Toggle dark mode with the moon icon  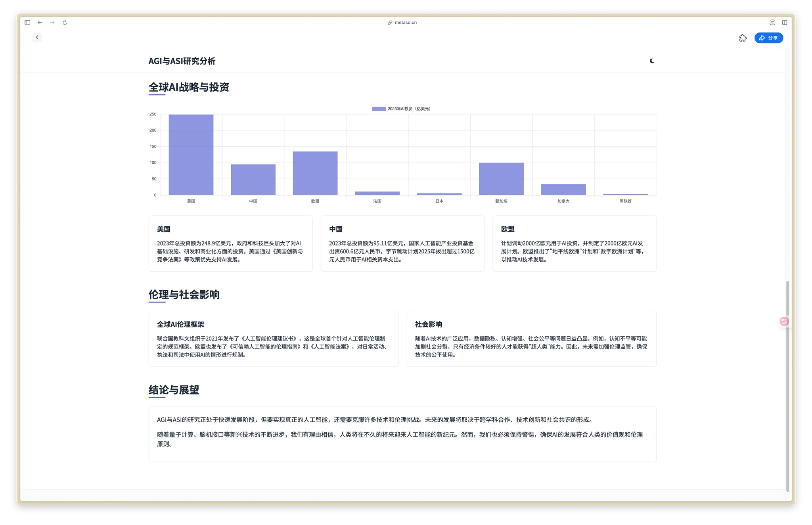(x=652, y=61)
